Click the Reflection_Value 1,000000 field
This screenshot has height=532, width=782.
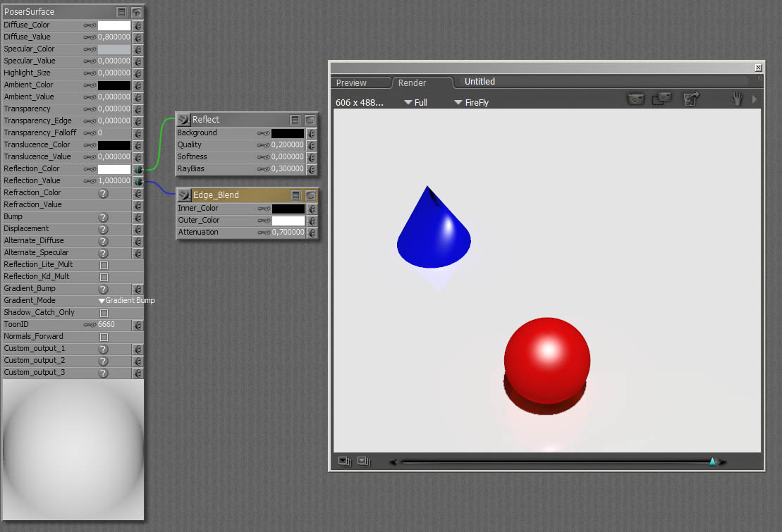(x=114, y=180)
